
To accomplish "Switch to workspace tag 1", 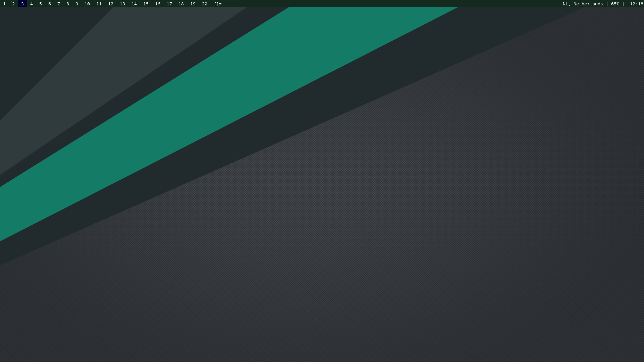I will [x=4, y=4].
